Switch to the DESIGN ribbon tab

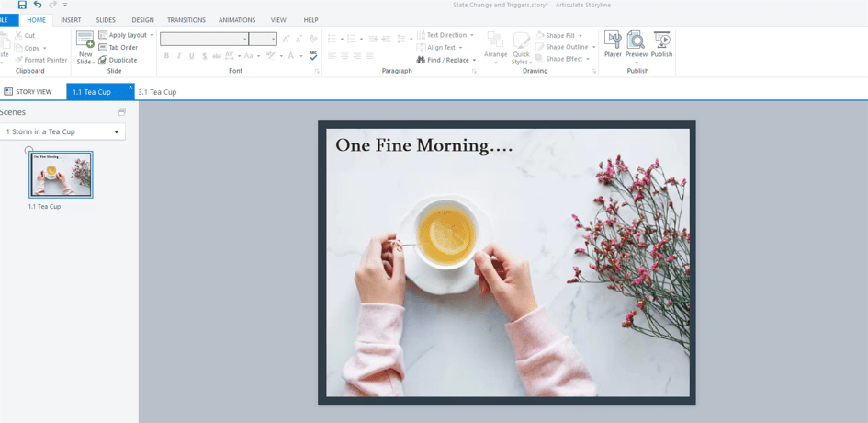[142, 20]
